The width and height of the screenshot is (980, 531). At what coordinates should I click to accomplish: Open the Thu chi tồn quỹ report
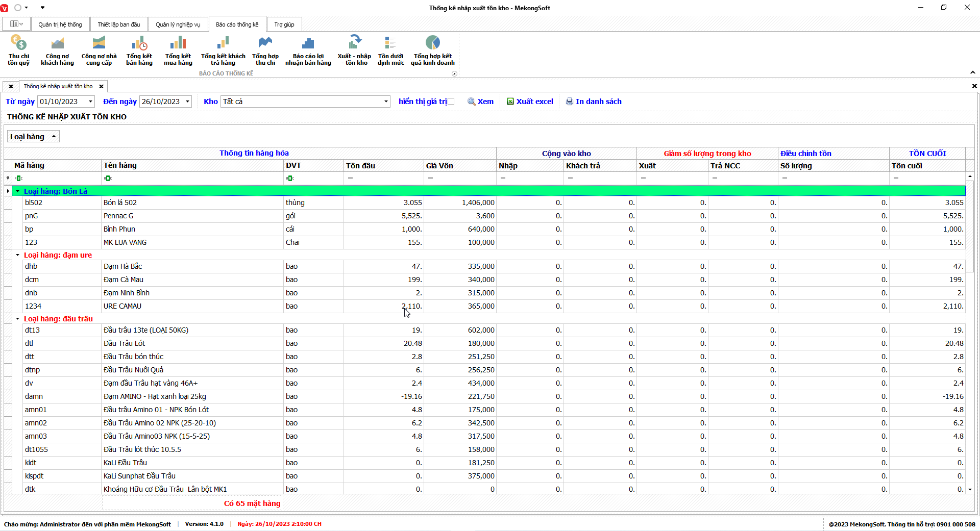coord(18,50)
